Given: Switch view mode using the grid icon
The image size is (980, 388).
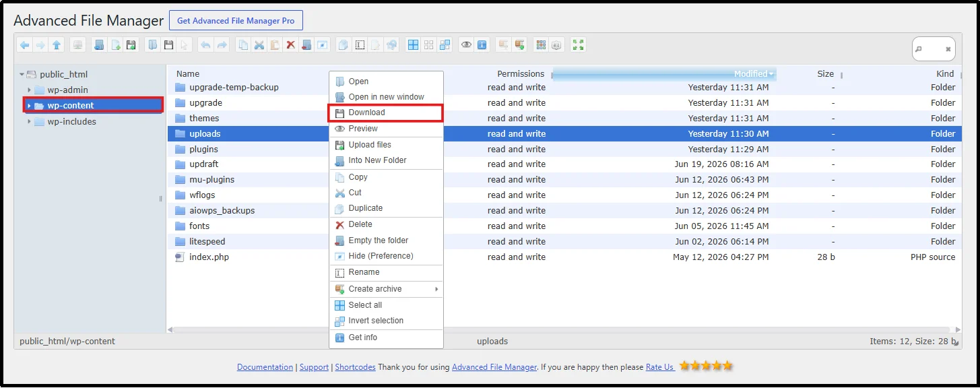Looking at the screenshot, I should click(541, 45).
